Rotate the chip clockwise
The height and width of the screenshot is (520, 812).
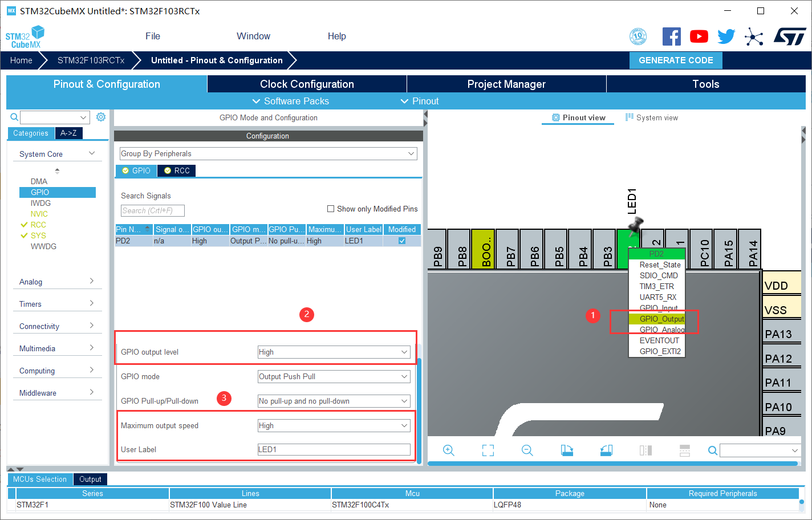coord(567,450)
